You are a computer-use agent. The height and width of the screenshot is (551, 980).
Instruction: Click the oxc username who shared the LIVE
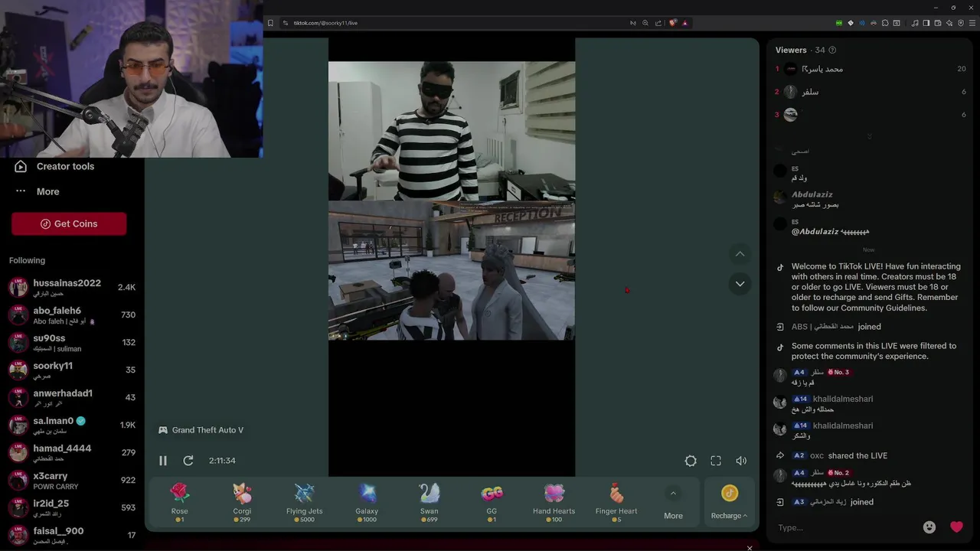(817, 455)
